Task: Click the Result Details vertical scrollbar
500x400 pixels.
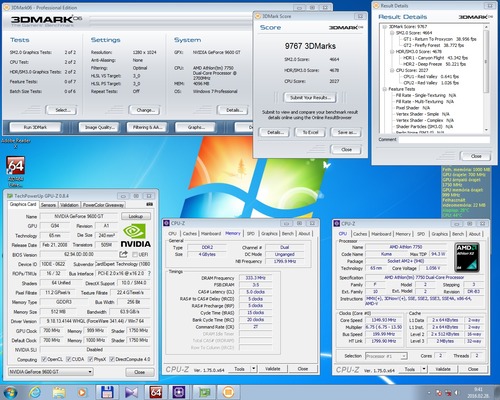Action: point(486,78)
